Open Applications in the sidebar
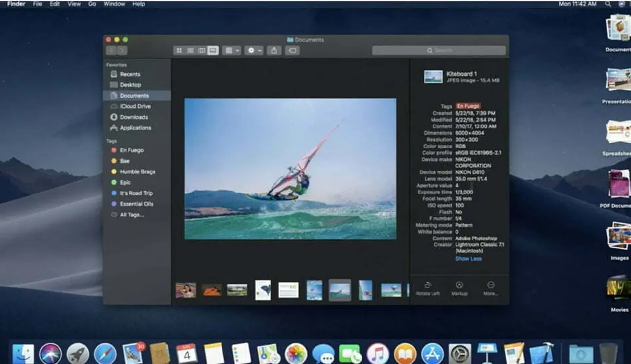631x364 pixels. pyautogui.click(x=137, y=128)
